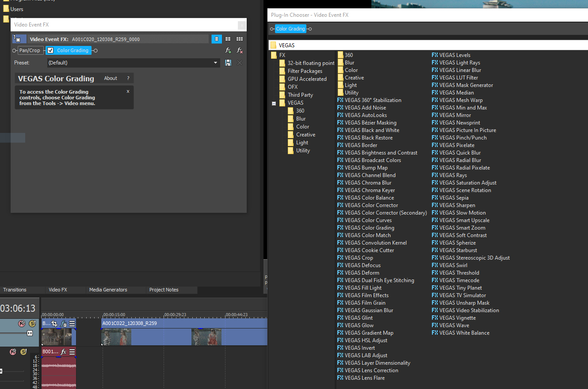Select VEGAS Sharpen plug-in

[454, 205]
